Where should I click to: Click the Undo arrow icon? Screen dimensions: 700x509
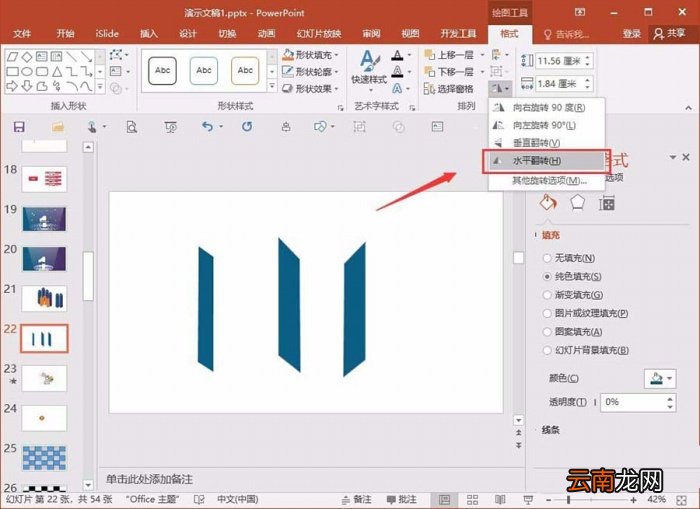207,126
